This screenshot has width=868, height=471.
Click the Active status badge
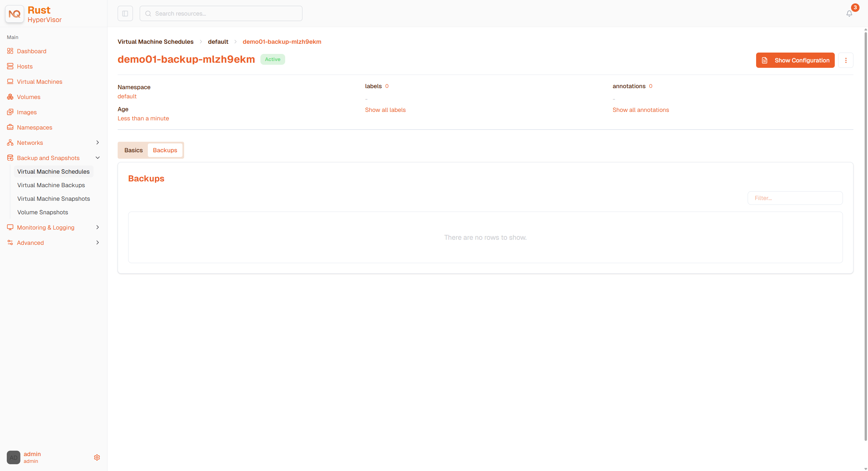[273, 59]
